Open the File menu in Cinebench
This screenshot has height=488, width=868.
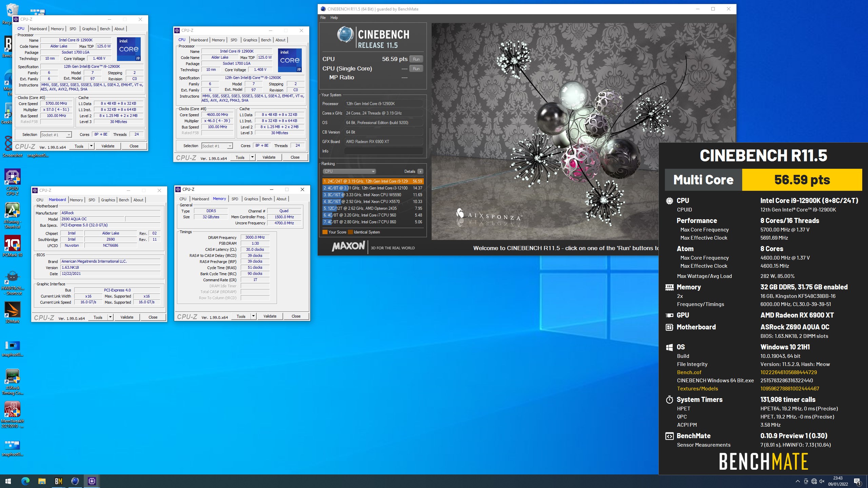click(323, 18)
